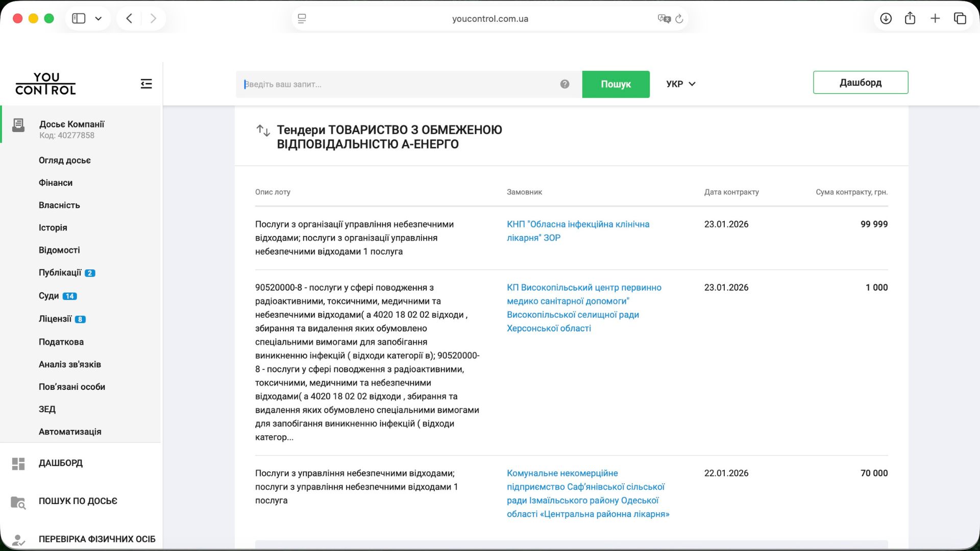Click the ДАШБОРД grid icon in sidebar
Screen dimensions: 980x551
[x=18, y=463]
